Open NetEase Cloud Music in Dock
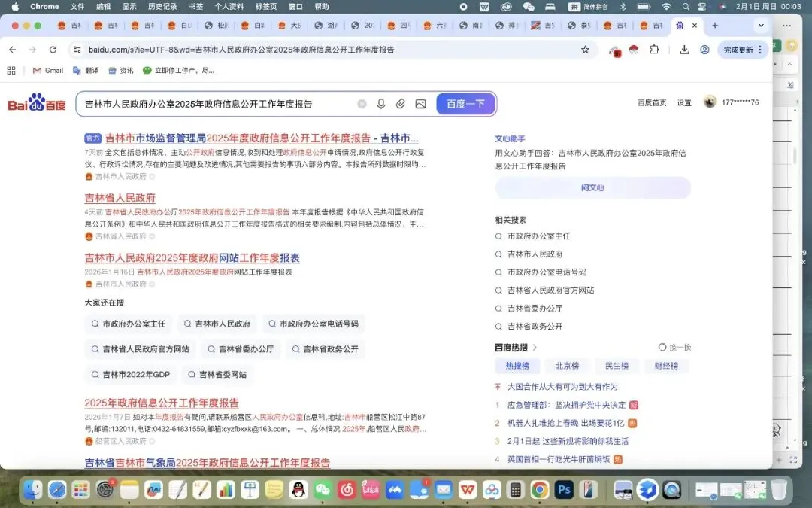 pos(347,489)
